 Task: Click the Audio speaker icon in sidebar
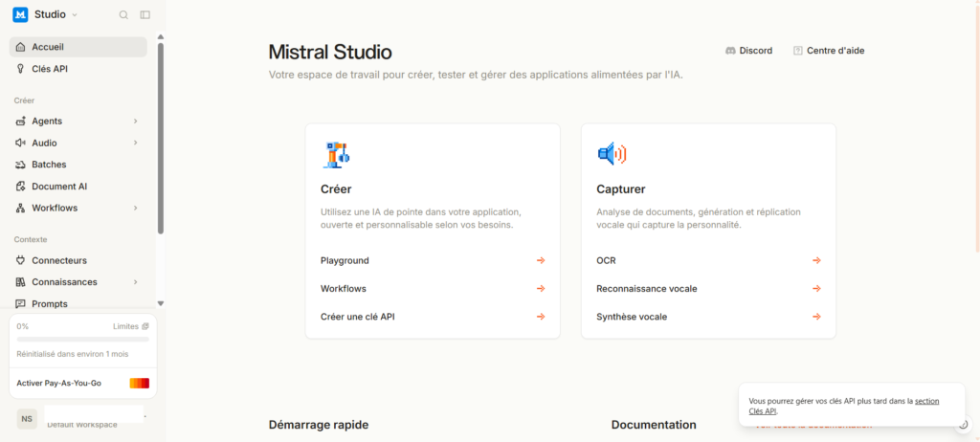(x=21, y=143)
